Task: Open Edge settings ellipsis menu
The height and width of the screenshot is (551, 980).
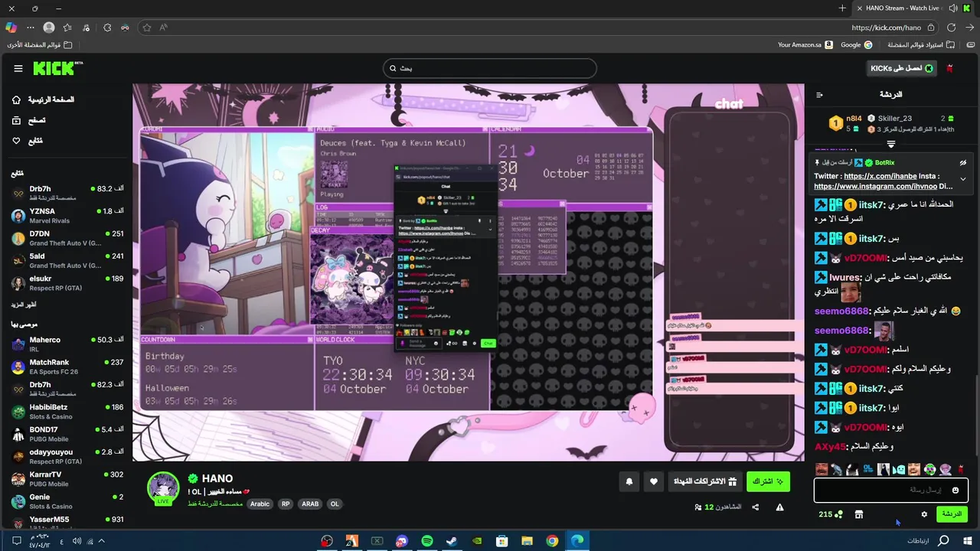Action: 31,28
